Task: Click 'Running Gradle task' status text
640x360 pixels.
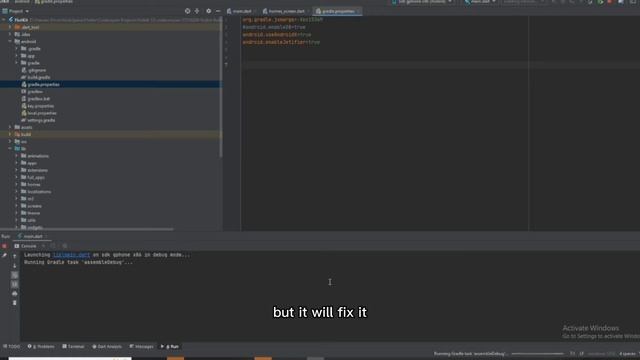Action: [471, 354]
